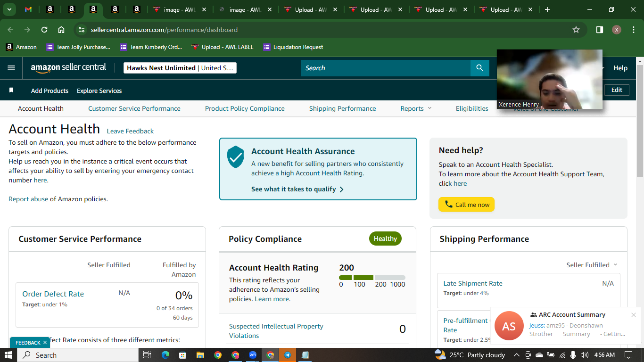
Task: Go back to the previous page
Action: [x=10, y=30]
